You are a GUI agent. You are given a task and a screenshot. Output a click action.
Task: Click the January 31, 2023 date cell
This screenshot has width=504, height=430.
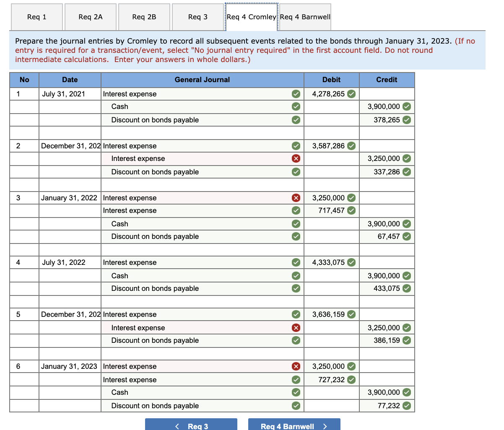point(70,366)
